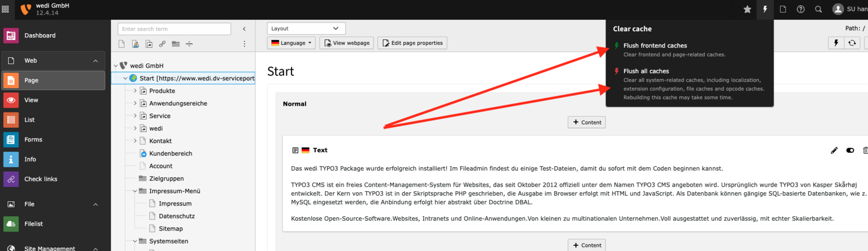Expand the Service tree node
Image resolution: width=868 pixels, height=251 pixels.
click(135, 116)
